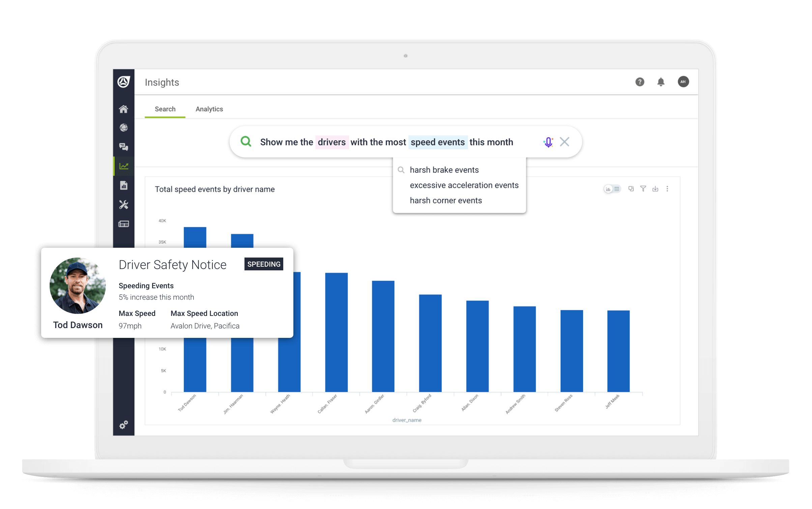Click the search input field
Screen dimensions: 812x509
click(x=406, y=142)
